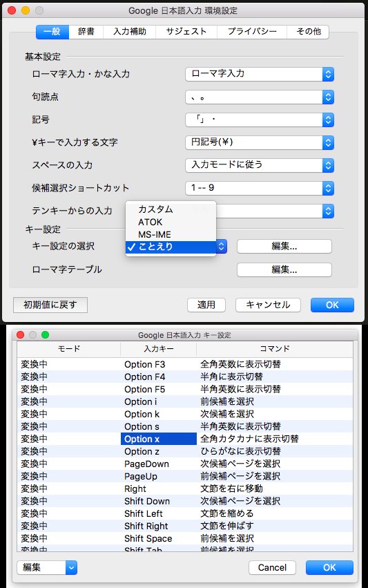Choose MS-IME from keymap menu

point(171,234)
